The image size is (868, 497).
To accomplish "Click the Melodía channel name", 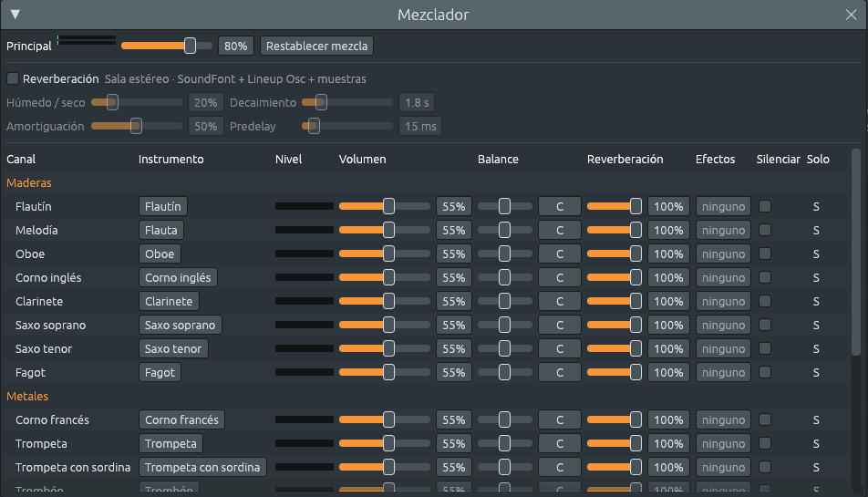I will tap(36, 230).
